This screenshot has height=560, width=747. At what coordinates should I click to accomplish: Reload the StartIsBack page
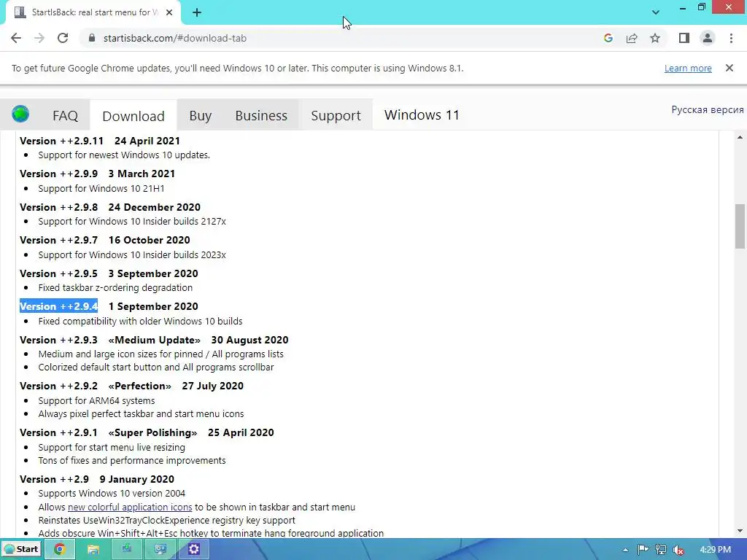63,38
